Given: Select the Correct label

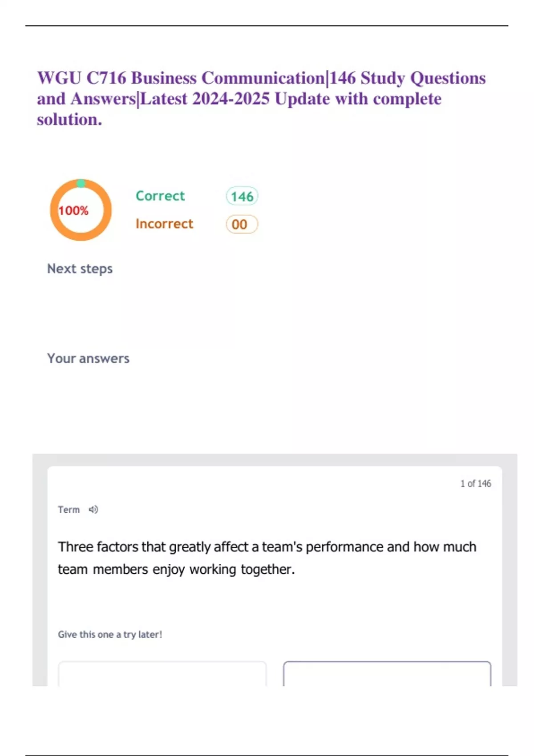Looking at the screenshot, I should [x=160, y=196].
